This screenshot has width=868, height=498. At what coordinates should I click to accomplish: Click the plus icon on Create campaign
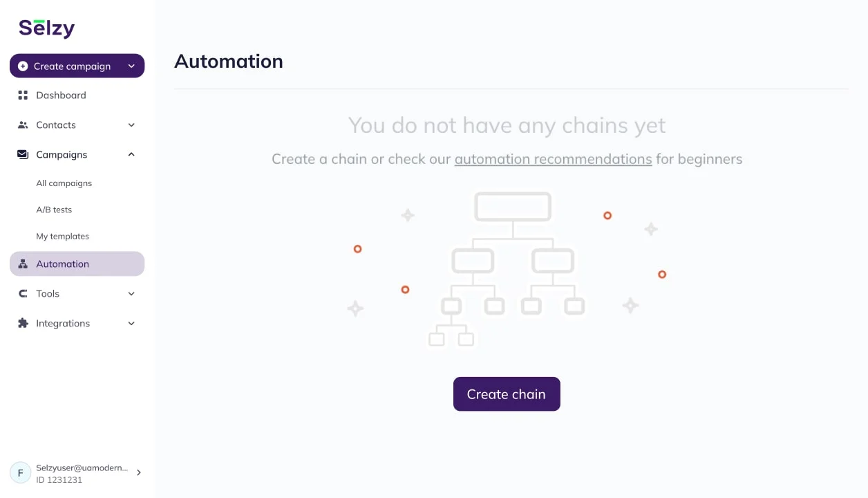click(23, 66)
